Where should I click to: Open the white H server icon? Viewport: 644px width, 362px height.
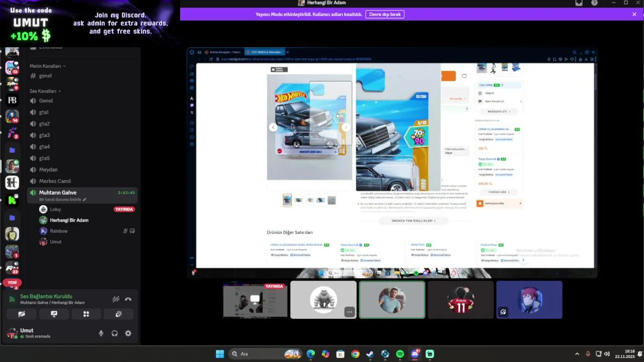12,183
